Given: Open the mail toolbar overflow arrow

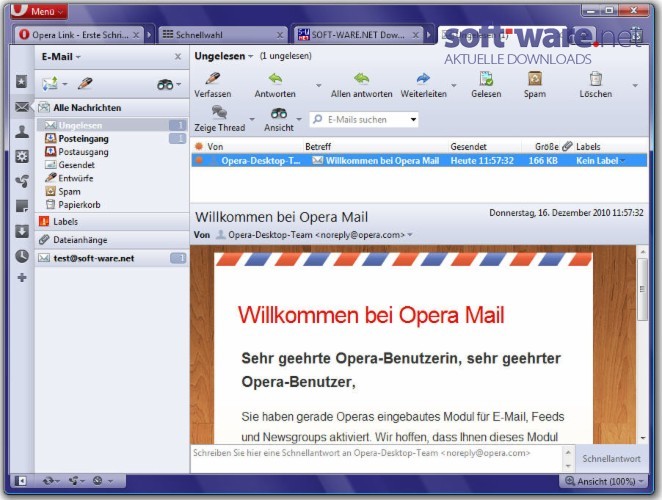Looking at the screenshot, I should [x=635, y=85].
